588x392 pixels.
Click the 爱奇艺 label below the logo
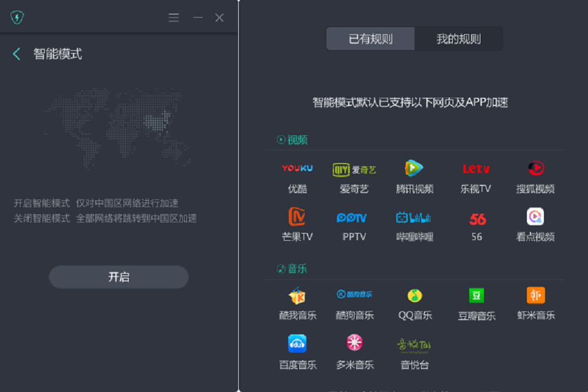(354, 188)
